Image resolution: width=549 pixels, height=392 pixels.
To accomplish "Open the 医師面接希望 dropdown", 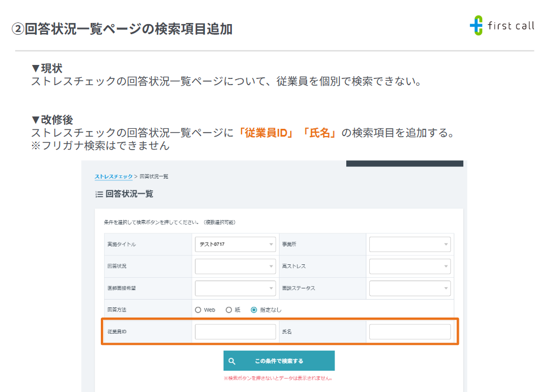I will (x=235, y=288).
